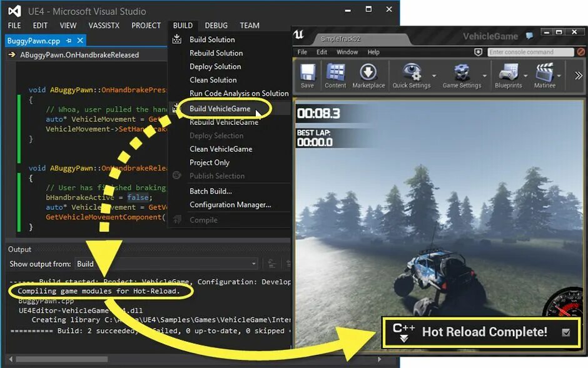The image size is (588, 368).
Task: Click the 'Compiling game modules for Hot-Reload.' line
Action: point(99,291)
